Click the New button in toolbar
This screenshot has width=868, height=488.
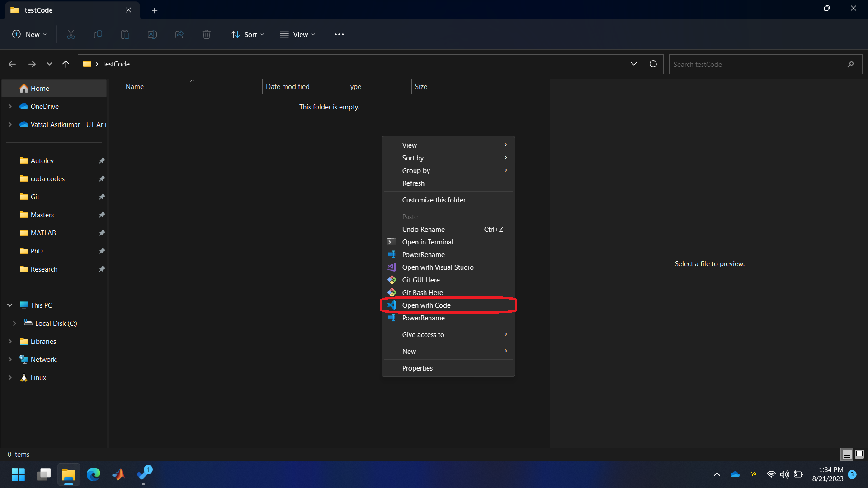29,34
